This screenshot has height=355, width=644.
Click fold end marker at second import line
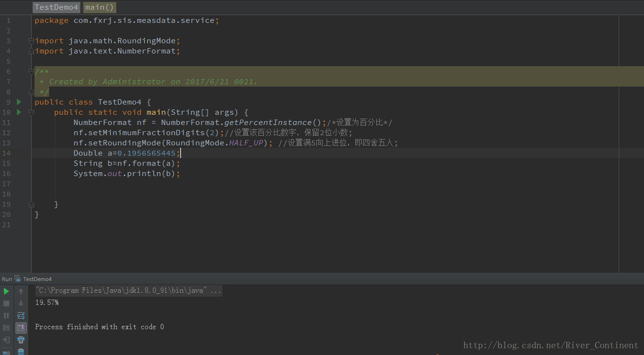coord(31,51)
